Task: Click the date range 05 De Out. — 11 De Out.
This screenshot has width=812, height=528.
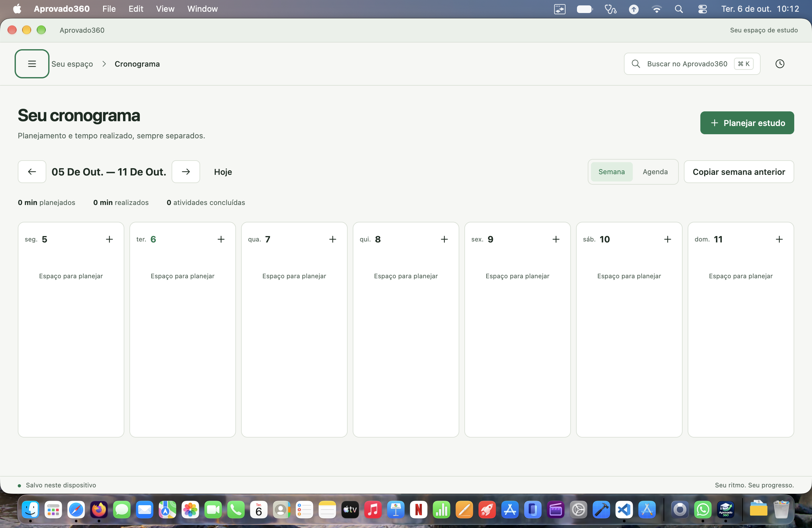Action: 109,172
